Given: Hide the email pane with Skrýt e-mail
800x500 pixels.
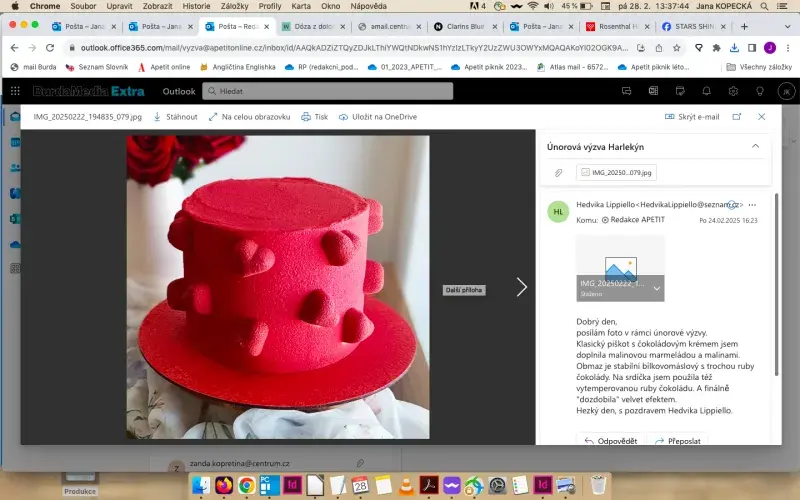Looking at the screenshot, I should 692,117.
